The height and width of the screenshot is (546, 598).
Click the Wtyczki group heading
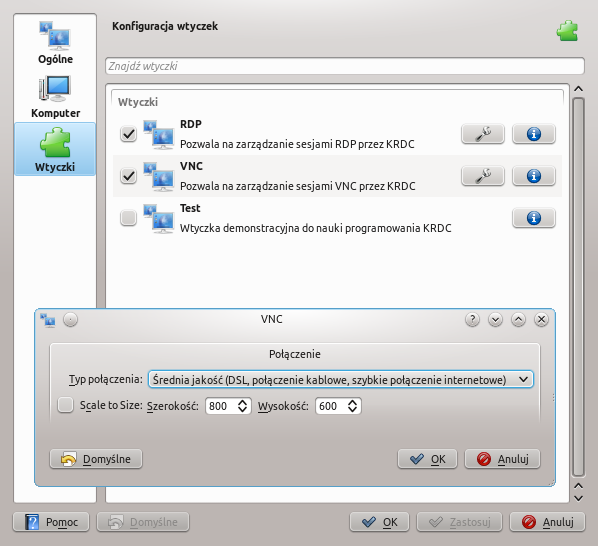point(138,102)
